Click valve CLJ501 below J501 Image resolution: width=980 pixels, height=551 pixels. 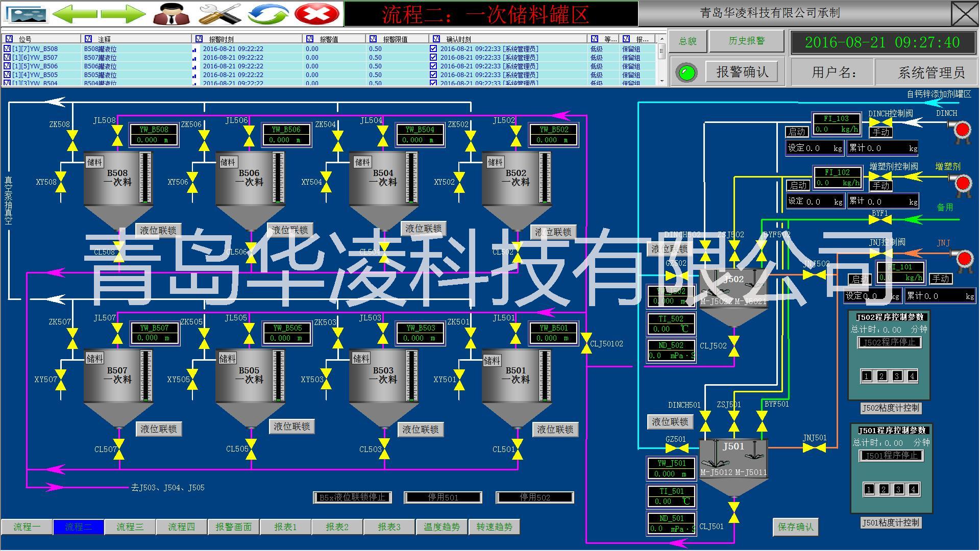point(734,513)
